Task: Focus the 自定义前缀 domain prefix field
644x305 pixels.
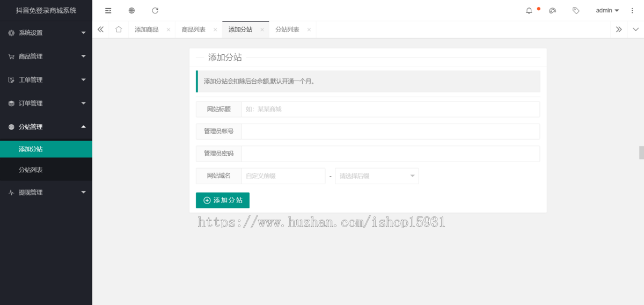Action: [283, 176]
